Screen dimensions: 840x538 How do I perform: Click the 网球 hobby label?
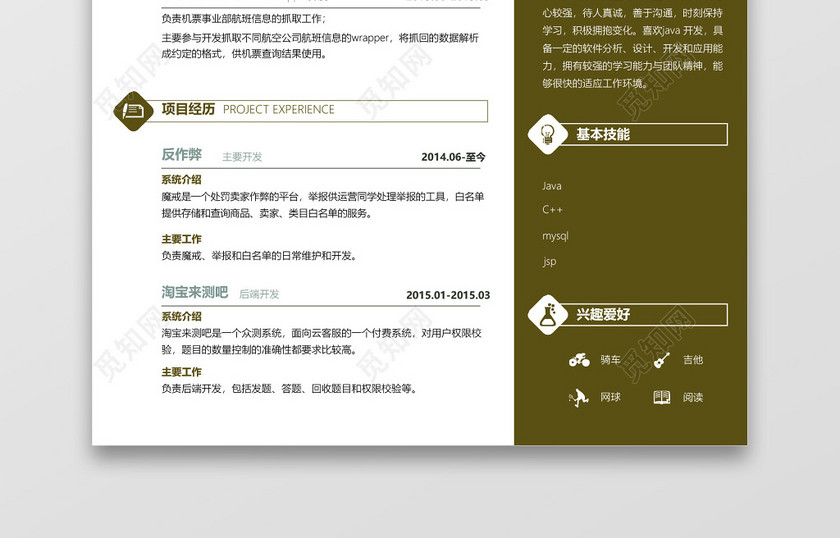tap(610, 397)
